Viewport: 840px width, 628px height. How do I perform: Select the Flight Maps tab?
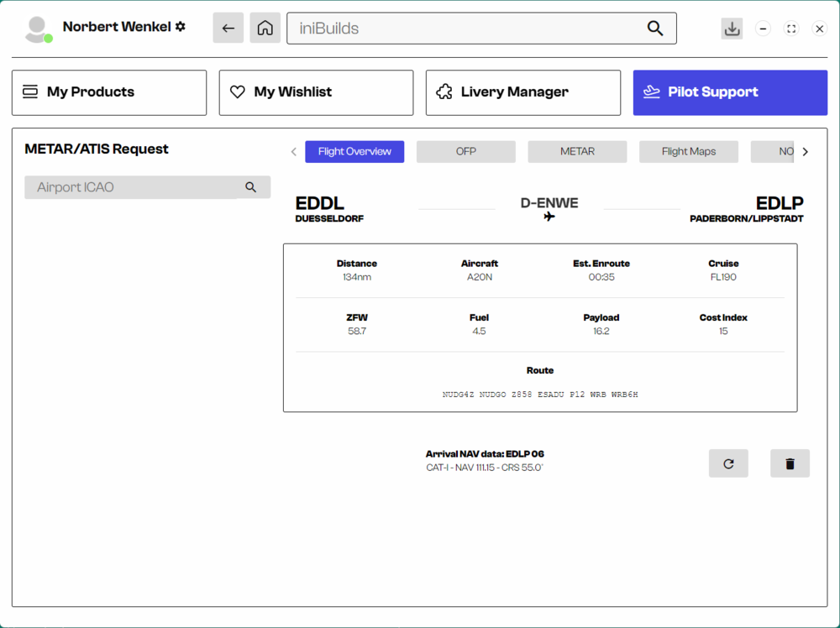click(x=688, y=152)
